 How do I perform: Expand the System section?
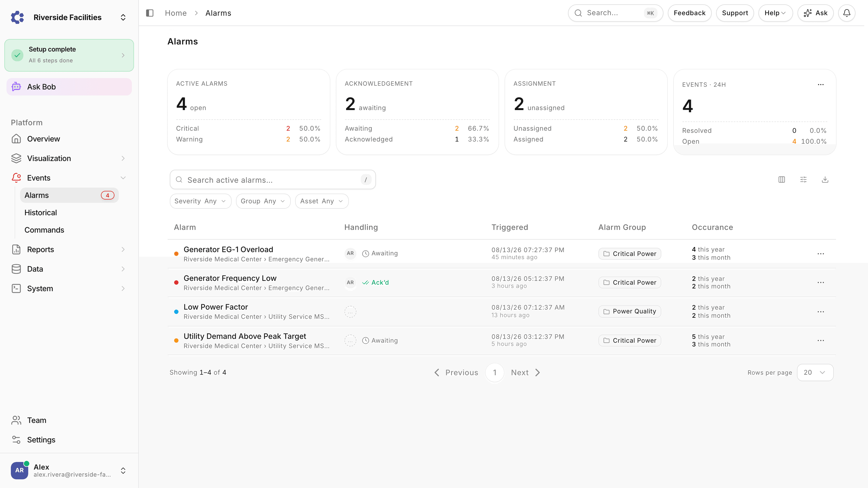point(69,288)
